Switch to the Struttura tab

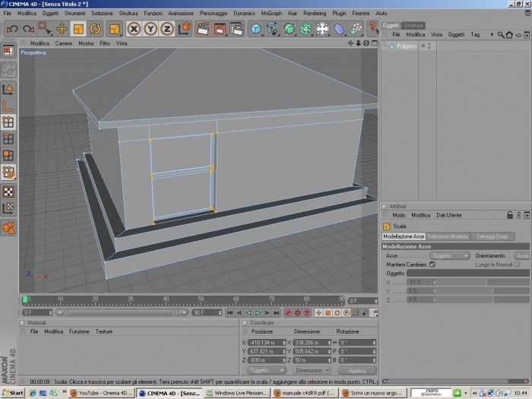(413, 25)
